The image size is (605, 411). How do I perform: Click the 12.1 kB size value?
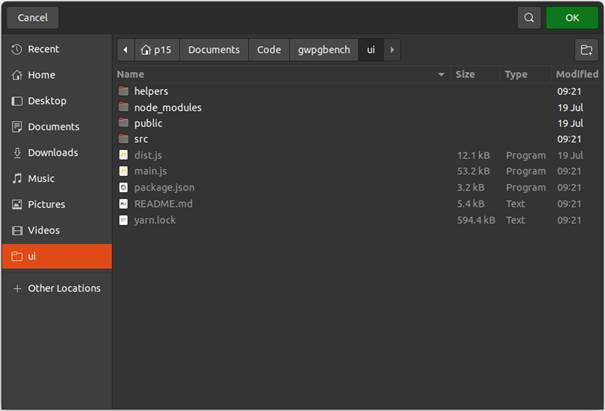pyautogui.click(x=473, y=156)
